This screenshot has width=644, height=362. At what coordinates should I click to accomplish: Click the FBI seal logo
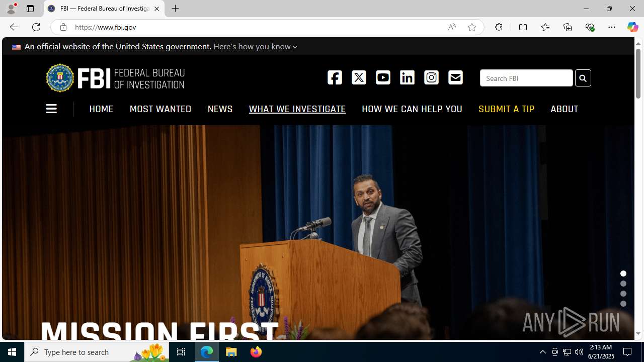[60, 78]
